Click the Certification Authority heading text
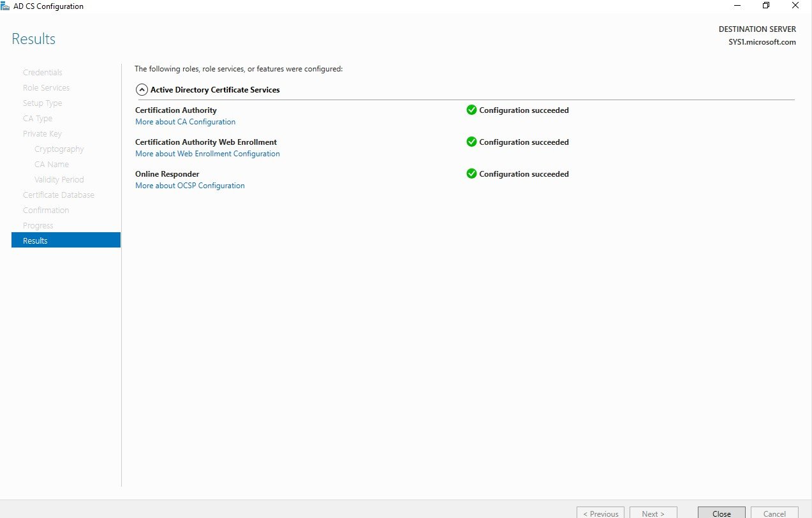Screen dimensions: 812x518 (x=176, y=110)
